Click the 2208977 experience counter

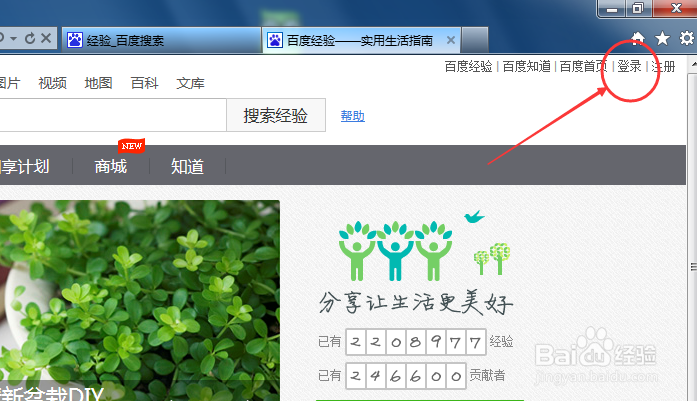(416, 342)
